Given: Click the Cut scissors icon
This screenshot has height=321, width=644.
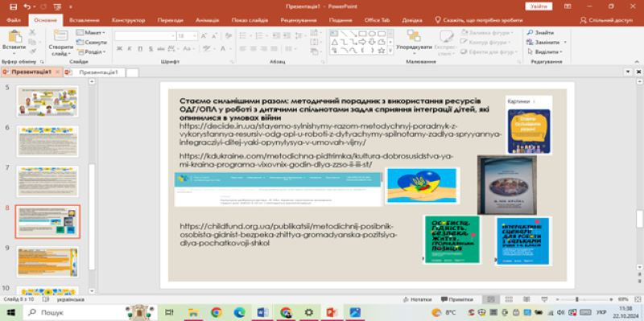Looking at the screenshot, I should click(x=32, y=32).
